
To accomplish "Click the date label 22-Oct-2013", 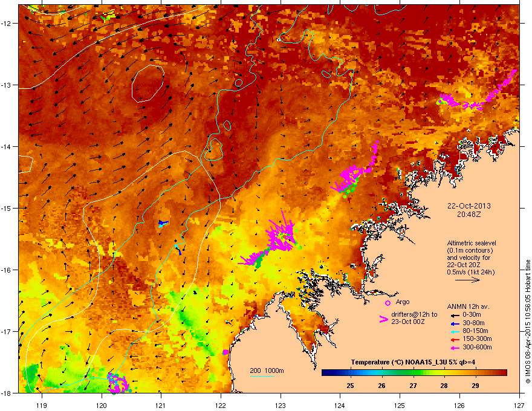I will point(469,206).
